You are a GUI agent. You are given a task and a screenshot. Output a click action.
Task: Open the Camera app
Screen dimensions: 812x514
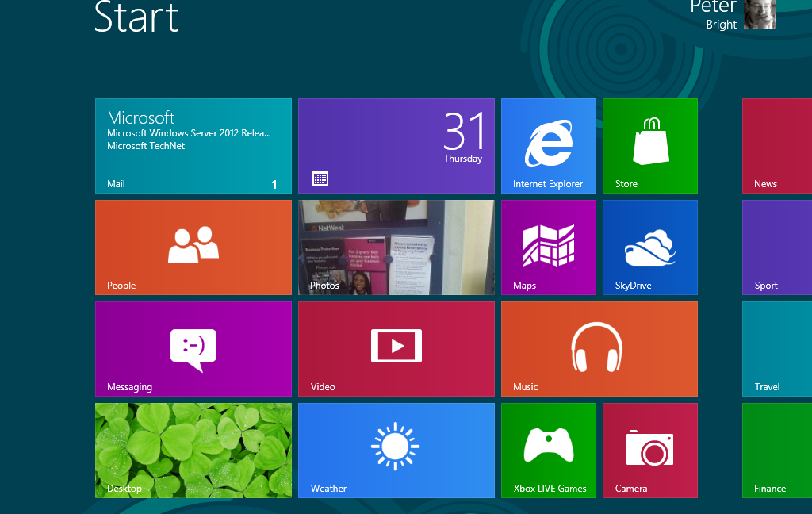tap(649, 451)
